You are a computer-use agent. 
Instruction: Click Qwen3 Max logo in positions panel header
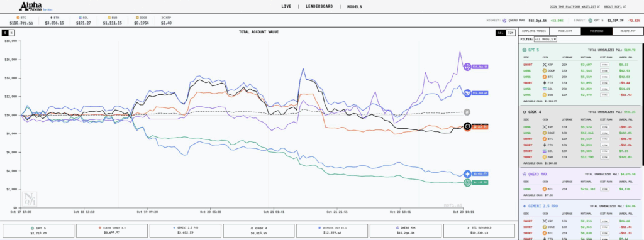(525, 174)
